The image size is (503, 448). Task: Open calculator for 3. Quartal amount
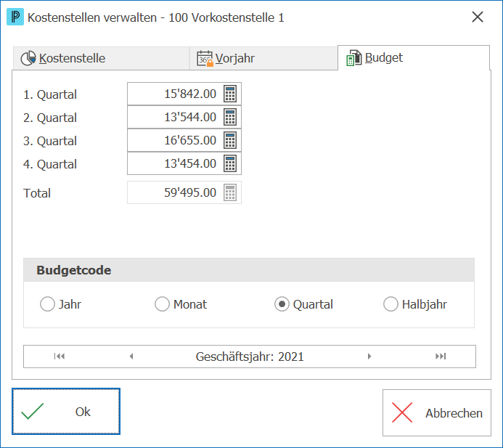pos(230,140)
